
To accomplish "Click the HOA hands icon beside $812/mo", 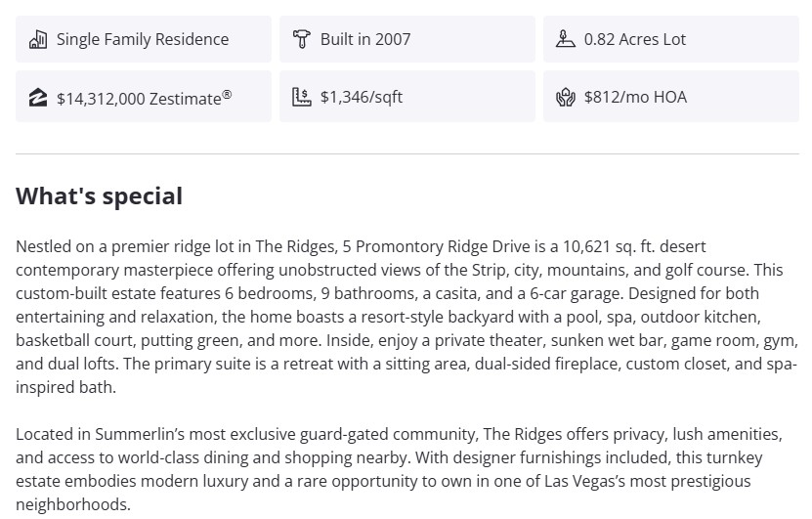I will point(566,98).
